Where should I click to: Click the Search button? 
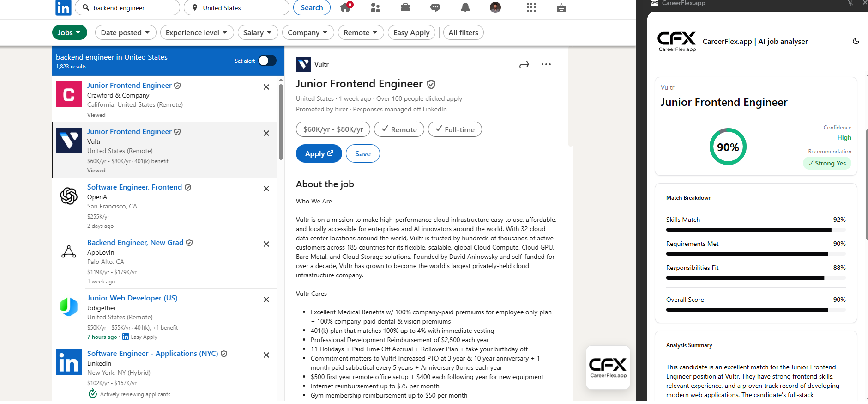tap(312, 7)
